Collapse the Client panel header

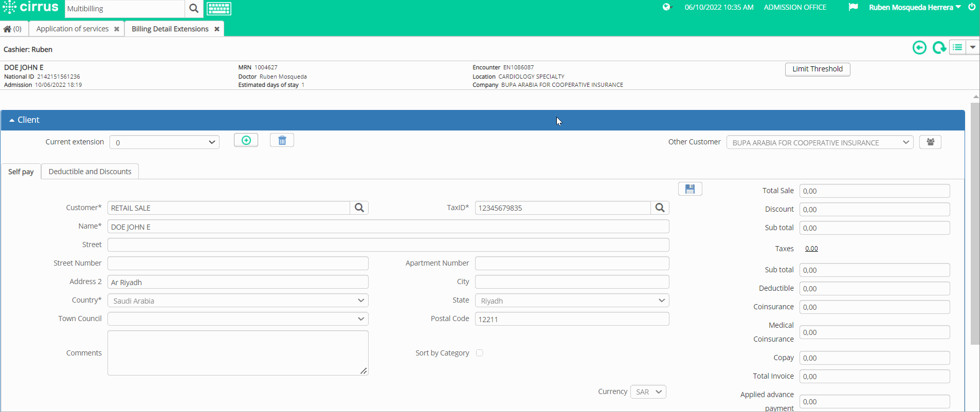tap(482, 120)
